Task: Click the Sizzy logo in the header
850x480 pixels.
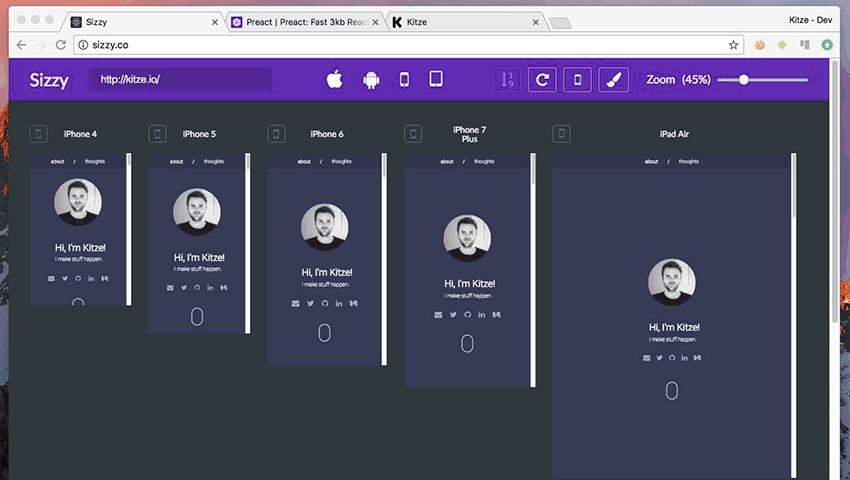Action: point(49,80)
